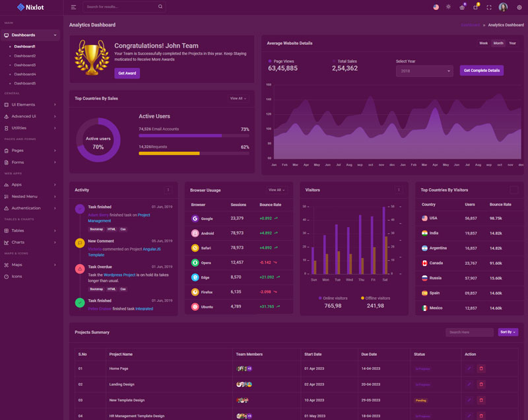
Task: Select Week view for website details
Action: point(483,43)
